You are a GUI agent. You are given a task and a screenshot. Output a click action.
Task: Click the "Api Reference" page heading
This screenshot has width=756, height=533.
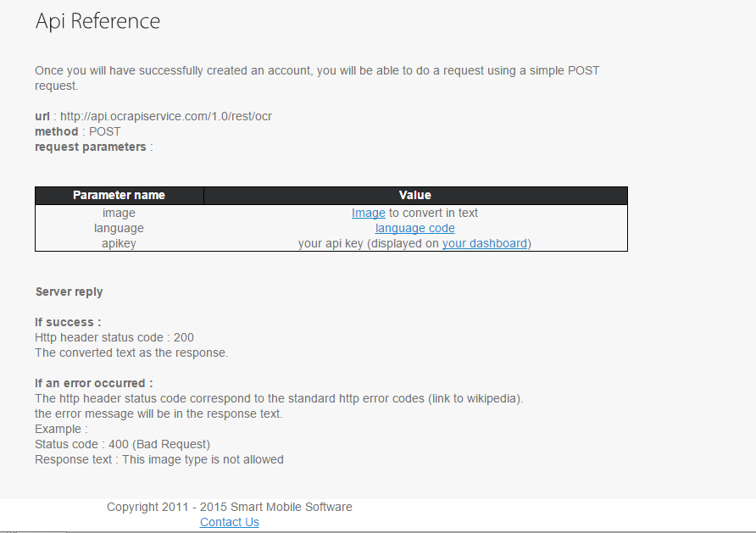(97, 22)
